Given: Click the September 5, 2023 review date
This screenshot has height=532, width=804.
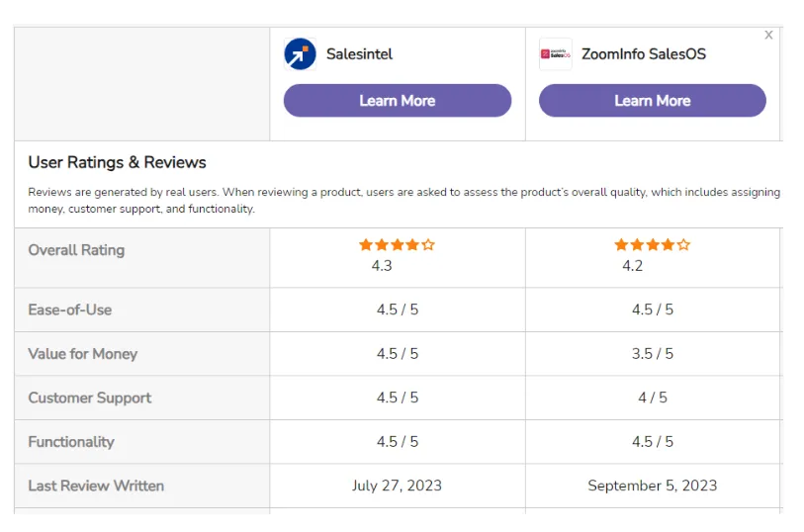Looking at the screenshot, I should [653, 486].
